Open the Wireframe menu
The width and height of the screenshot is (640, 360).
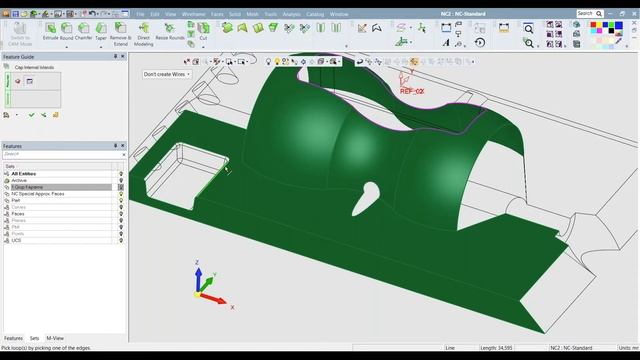point(193,14)
